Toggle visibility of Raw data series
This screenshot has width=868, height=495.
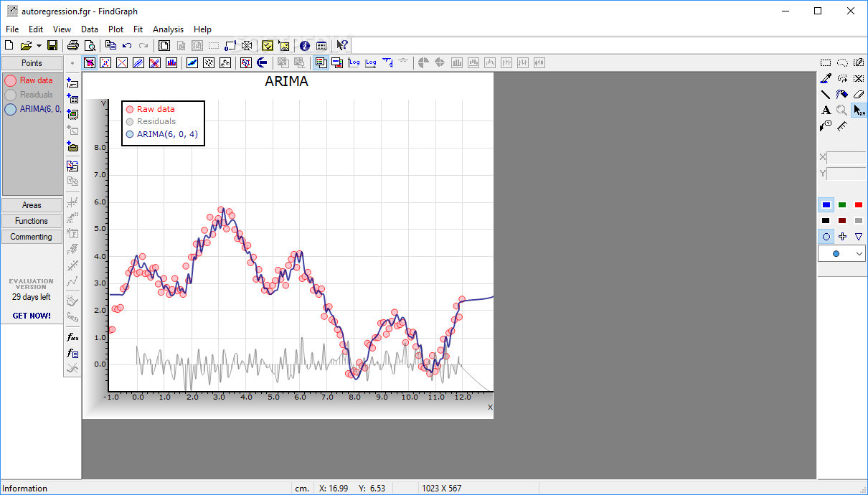tap(11, 80)
